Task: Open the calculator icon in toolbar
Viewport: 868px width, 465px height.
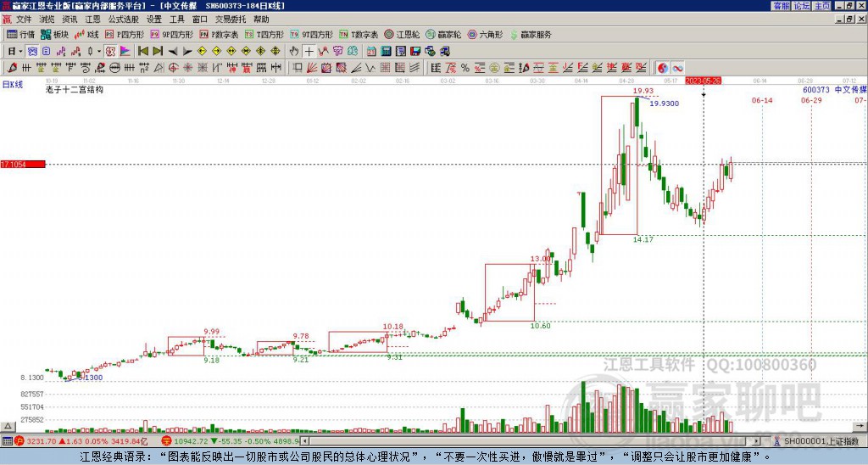Action: [386, 52]
